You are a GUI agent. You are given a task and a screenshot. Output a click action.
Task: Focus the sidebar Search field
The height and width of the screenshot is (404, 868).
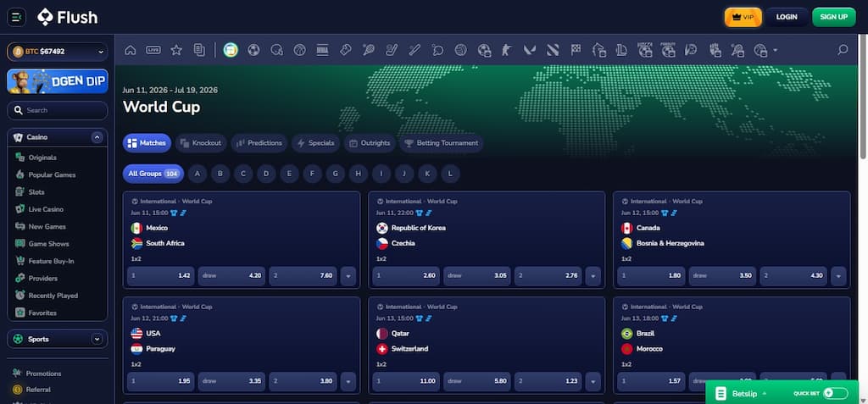(58, 110)
